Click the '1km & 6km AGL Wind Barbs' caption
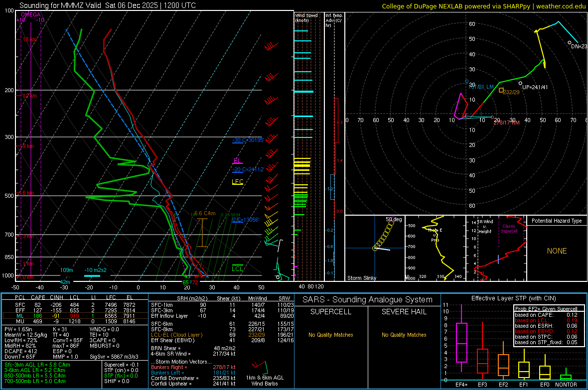 click(265, 381)
